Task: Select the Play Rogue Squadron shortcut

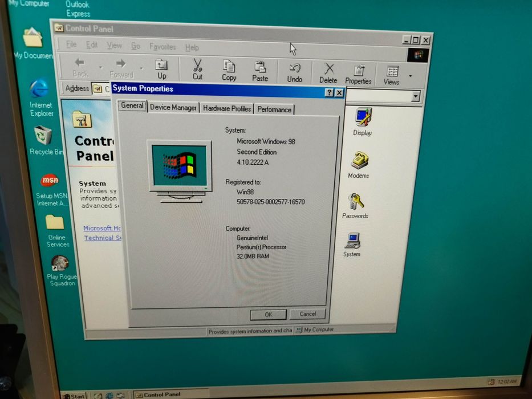Action: (x=62, y=271)
